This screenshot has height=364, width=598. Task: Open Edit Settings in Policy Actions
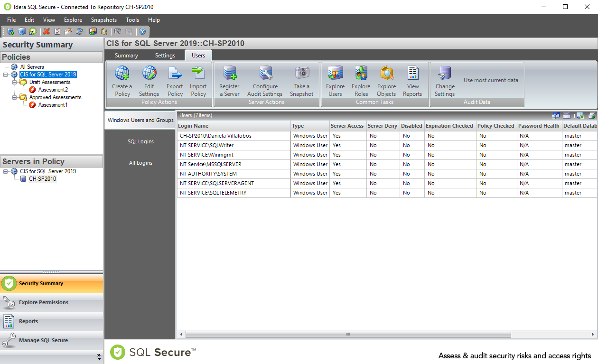coord(149,81)
